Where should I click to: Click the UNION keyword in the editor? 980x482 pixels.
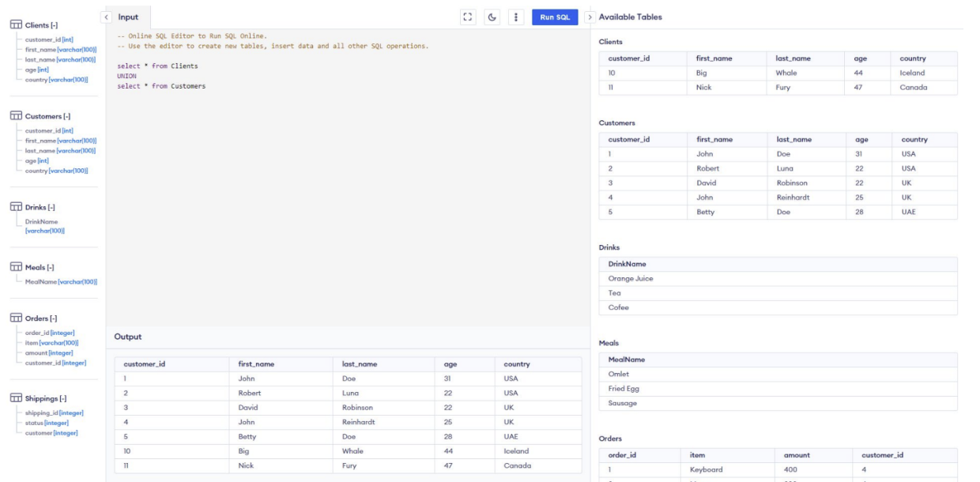click(x=126, y=76)
